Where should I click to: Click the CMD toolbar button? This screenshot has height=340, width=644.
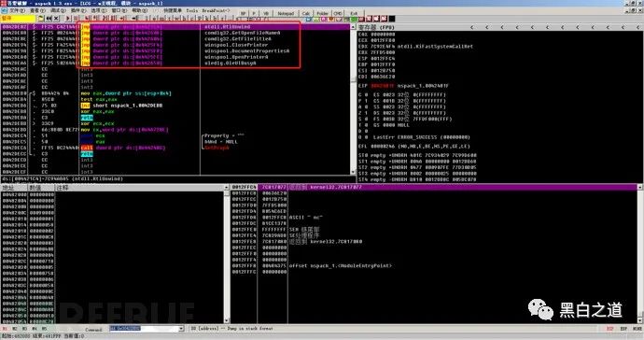pyautogui.click(x=338, y=14)
